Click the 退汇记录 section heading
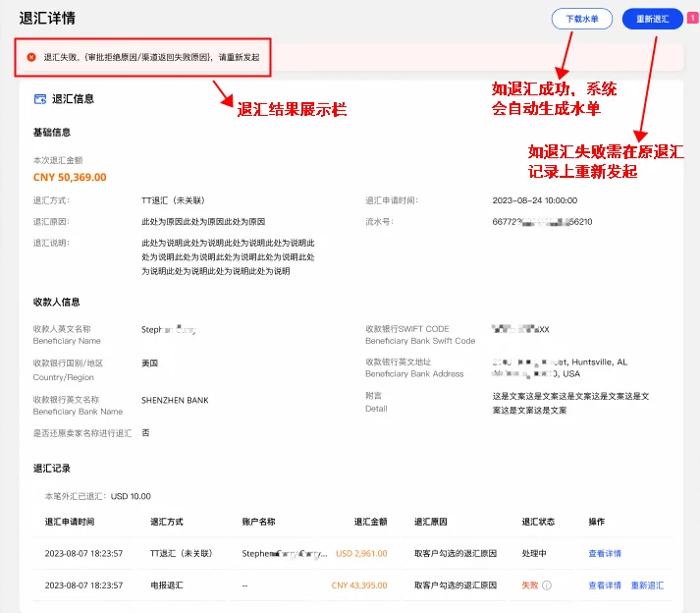This screenshot has height=613, width=700. (x=52, y=469)
